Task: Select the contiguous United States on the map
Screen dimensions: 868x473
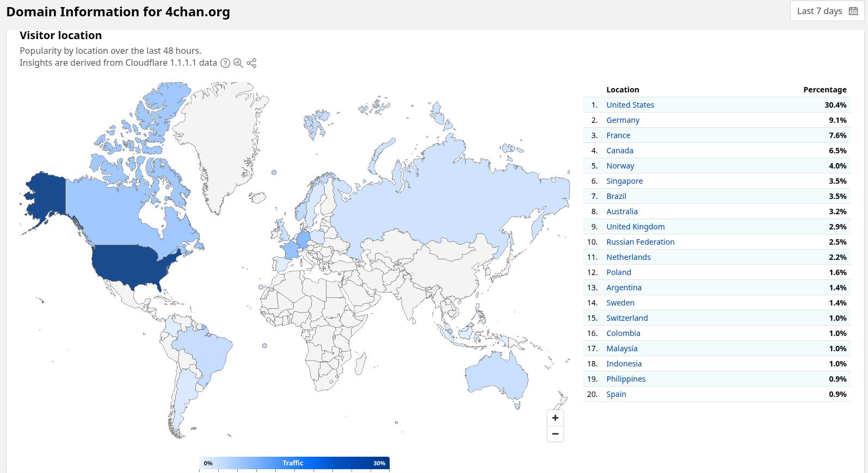Action: coord(131,264)
